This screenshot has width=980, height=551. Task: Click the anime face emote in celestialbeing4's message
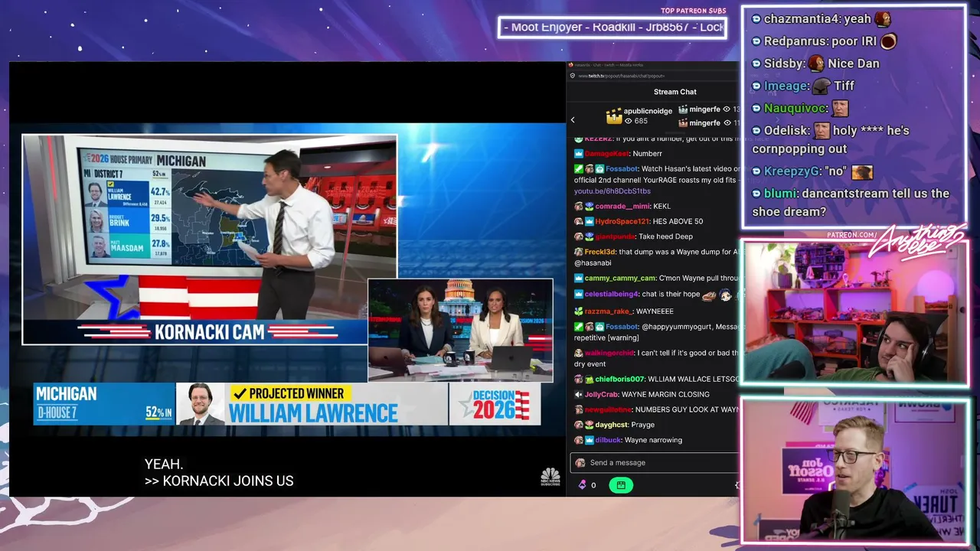pos(726,295)
